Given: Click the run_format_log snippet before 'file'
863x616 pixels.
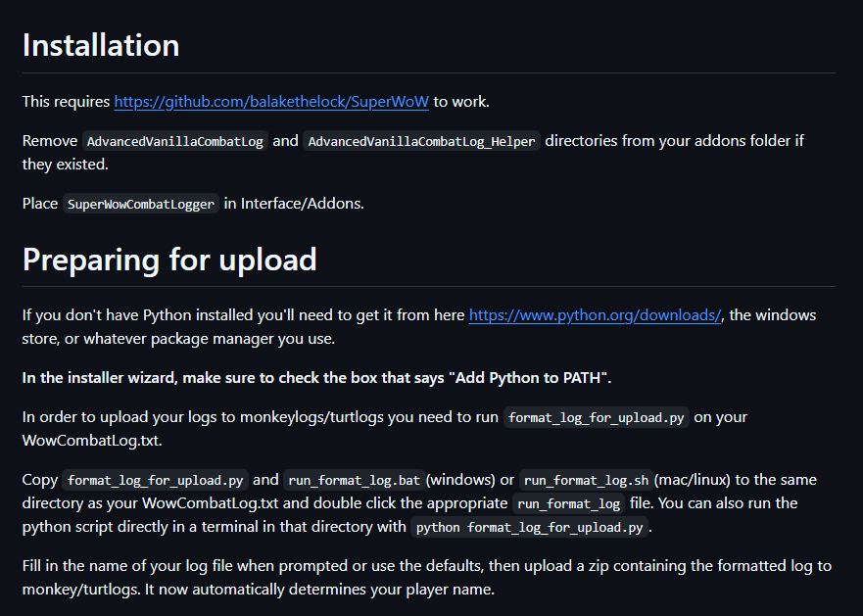Looking at the screenshot, I should [569, 504].
